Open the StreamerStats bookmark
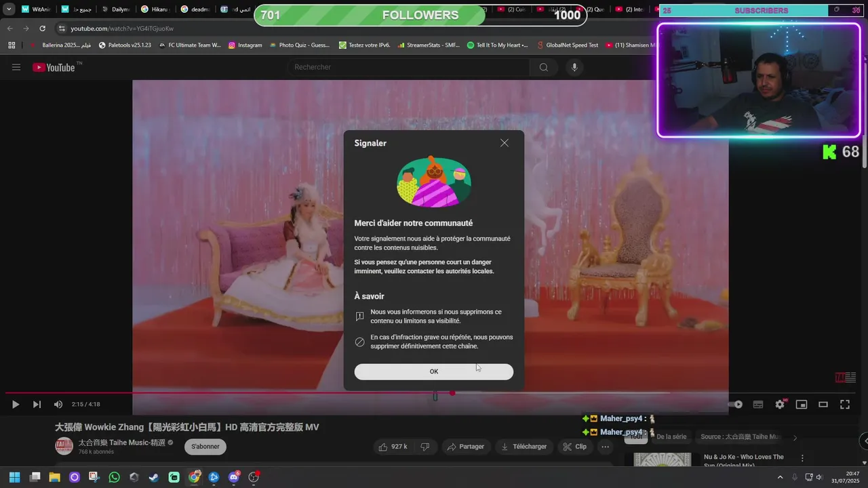This screenshot has width=868, height=488. (429, 45)
